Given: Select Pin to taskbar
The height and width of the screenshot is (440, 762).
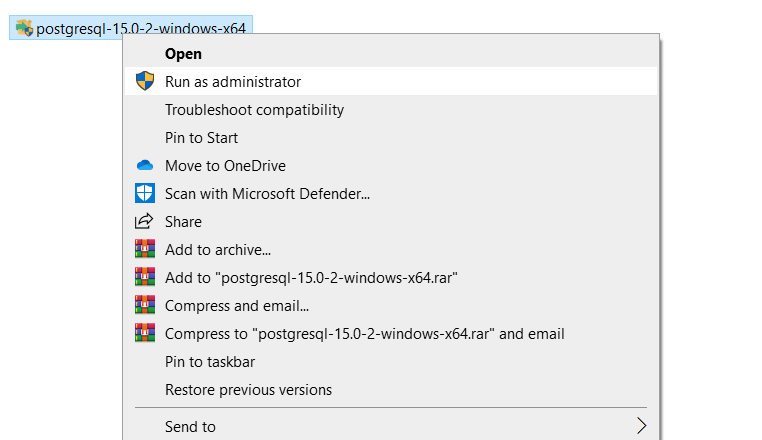Looking at the screenshot, I should pyautogui.click(x=391, y=362).
